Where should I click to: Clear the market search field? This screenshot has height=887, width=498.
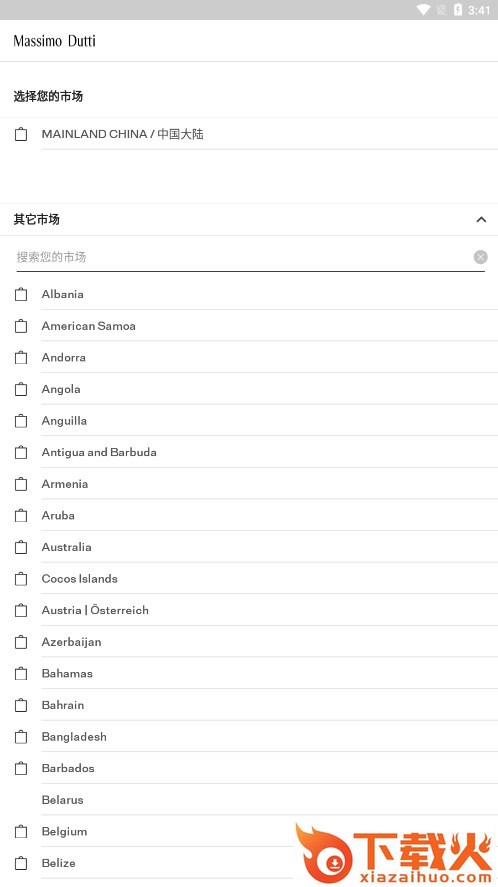click(x=480, y=257)
